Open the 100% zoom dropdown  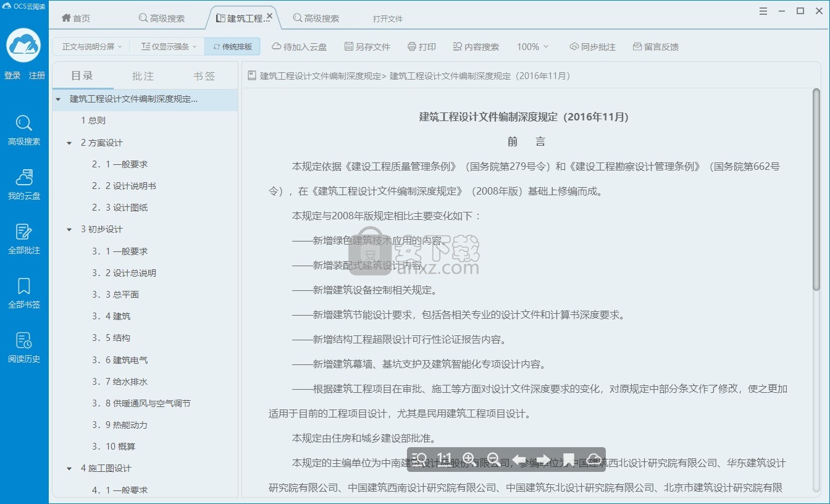tap(533, 46)
